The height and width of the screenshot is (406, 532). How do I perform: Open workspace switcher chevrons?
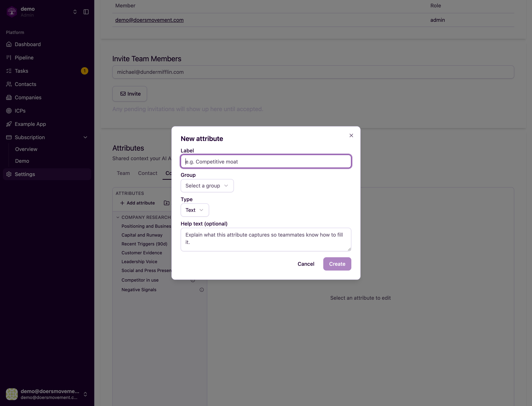75,12
